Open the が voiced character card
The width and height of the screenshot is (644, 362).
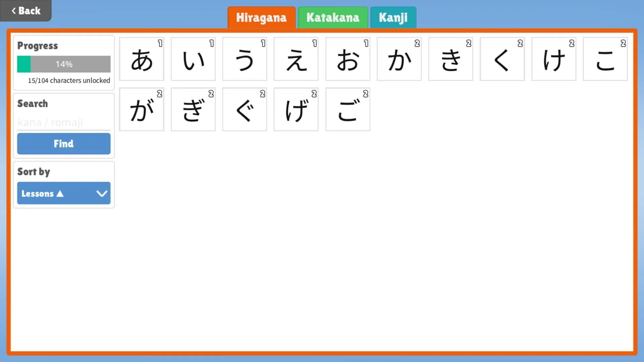[142, 110]
